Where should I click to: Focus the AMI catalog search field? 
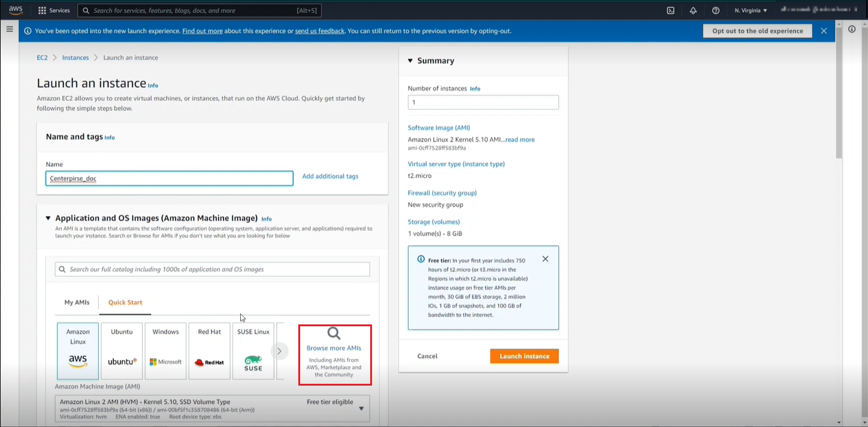coord(213,269)
